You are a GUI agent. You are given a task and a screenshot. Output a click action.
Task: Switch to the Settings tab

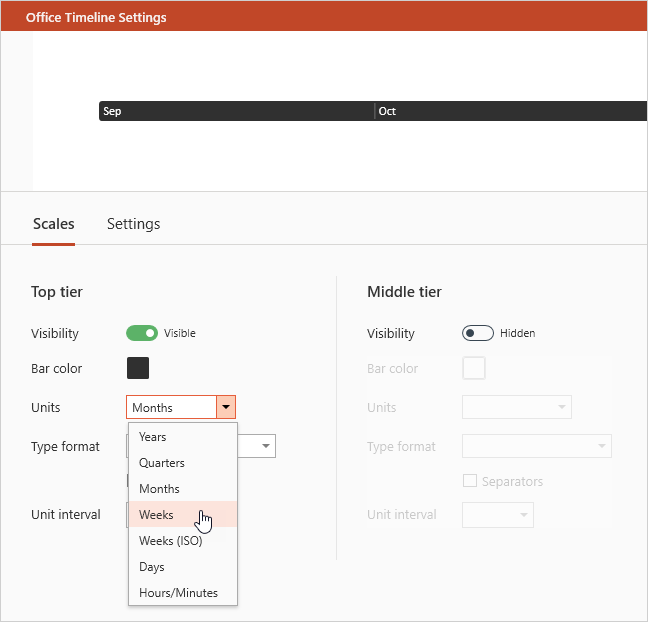pyautogui.click(x=133, y=224)
